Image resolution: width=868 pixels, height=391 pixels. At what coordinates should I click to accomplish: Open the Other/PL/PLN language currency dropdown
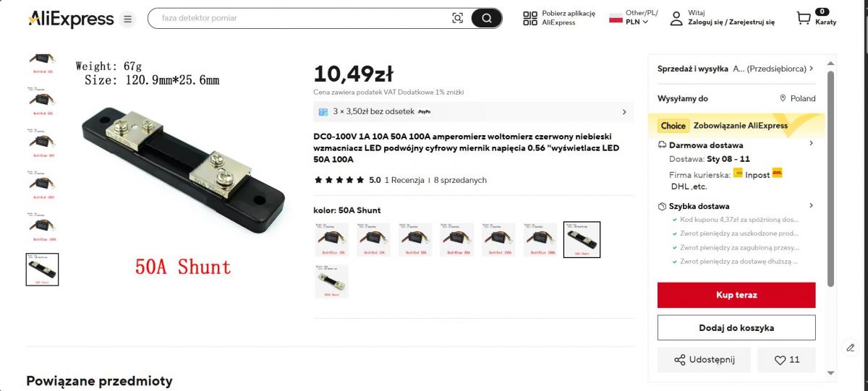pyautogui.click(x=634, y=17)
